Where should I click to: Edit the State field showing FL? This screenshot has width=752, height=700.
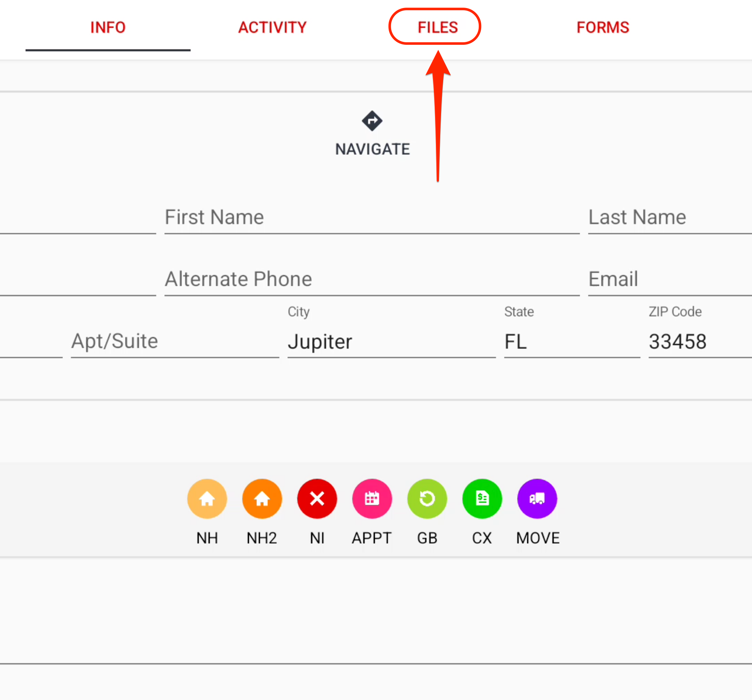[572, 342]
